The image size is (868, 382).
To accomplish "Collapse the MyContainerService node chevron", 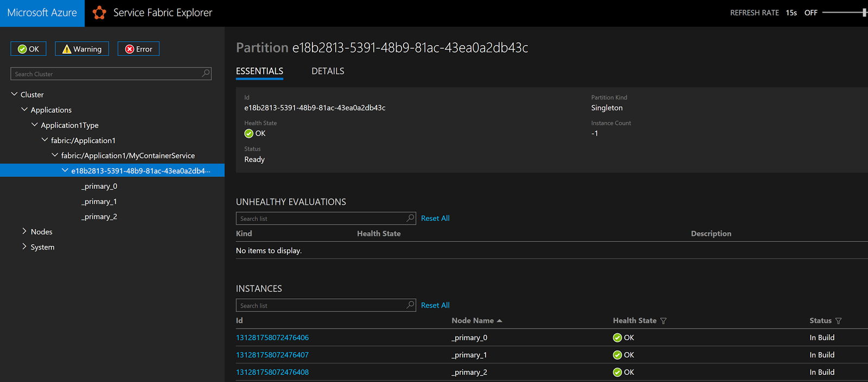I will pos(55,155).
